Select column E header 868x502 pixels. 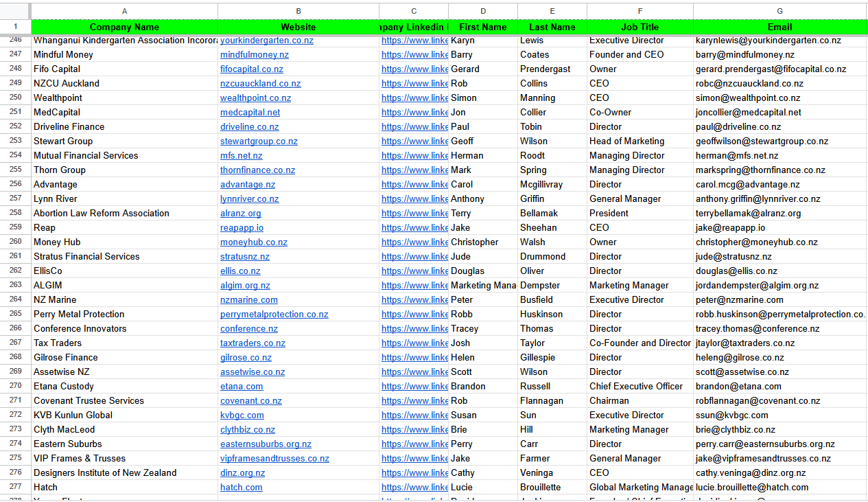point(552,11)
